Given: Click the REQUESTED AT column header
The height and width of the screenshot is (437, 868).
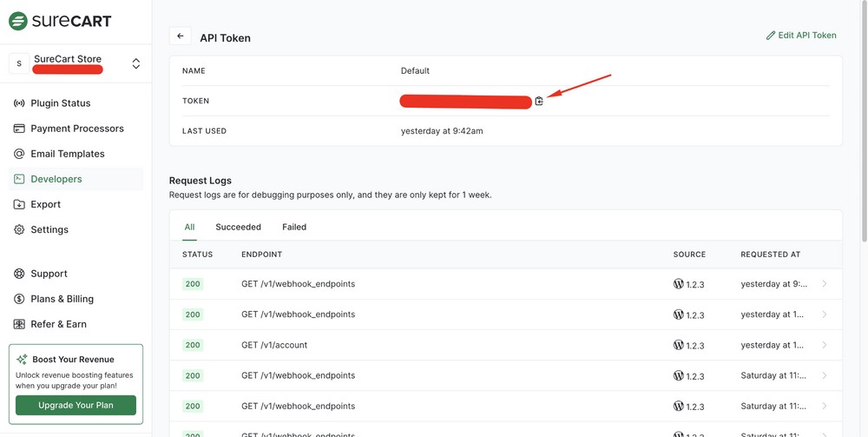Looking at the screenshot, I should (771, 255).
